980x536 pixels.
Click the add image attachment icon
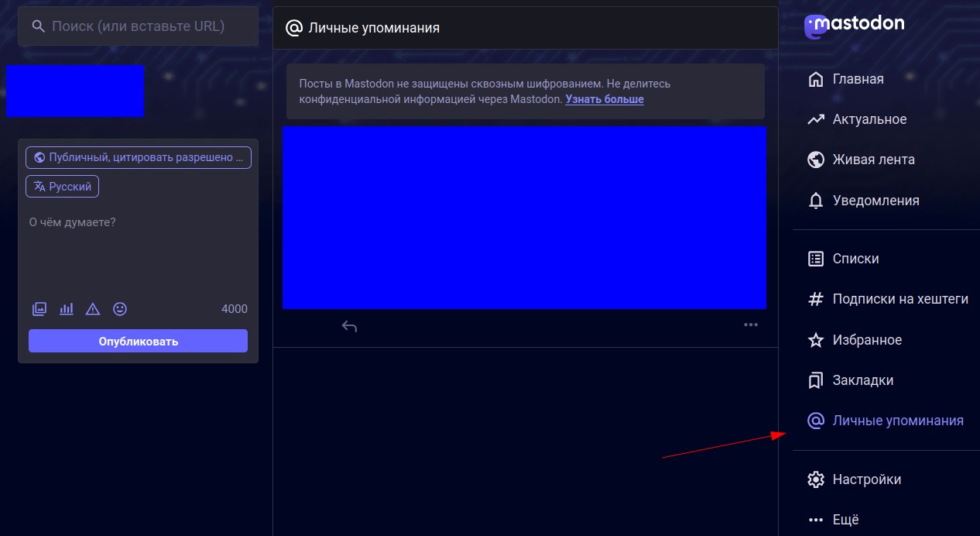pyautogui.click(x=39, y=309)
